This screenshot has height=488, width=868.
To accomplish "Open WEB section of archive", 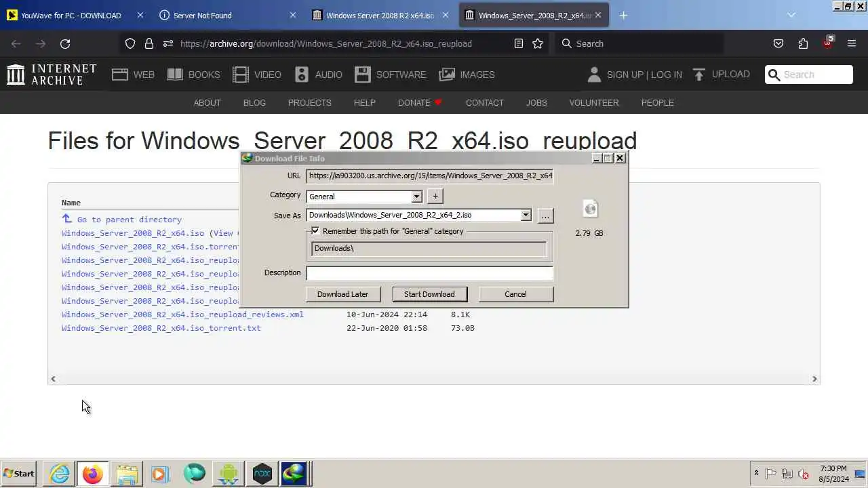I will [x=134, y=75].
